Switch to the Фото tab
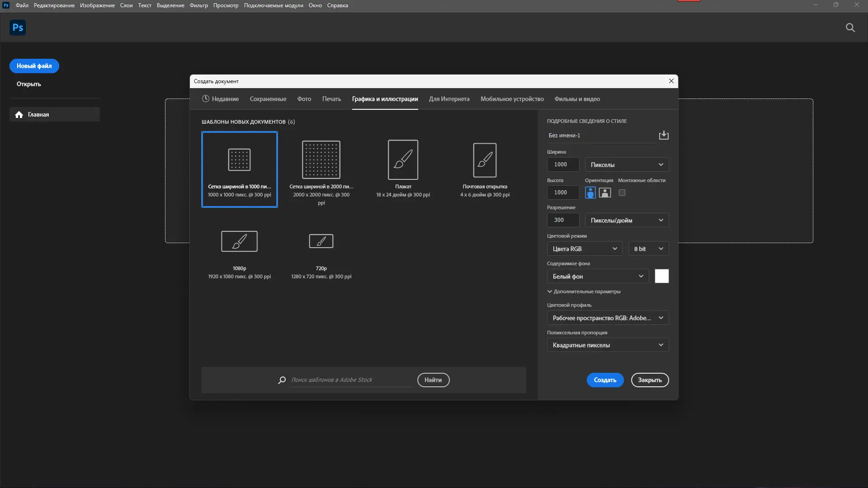Viewport: 868px width, 488px height. (304, 99)
